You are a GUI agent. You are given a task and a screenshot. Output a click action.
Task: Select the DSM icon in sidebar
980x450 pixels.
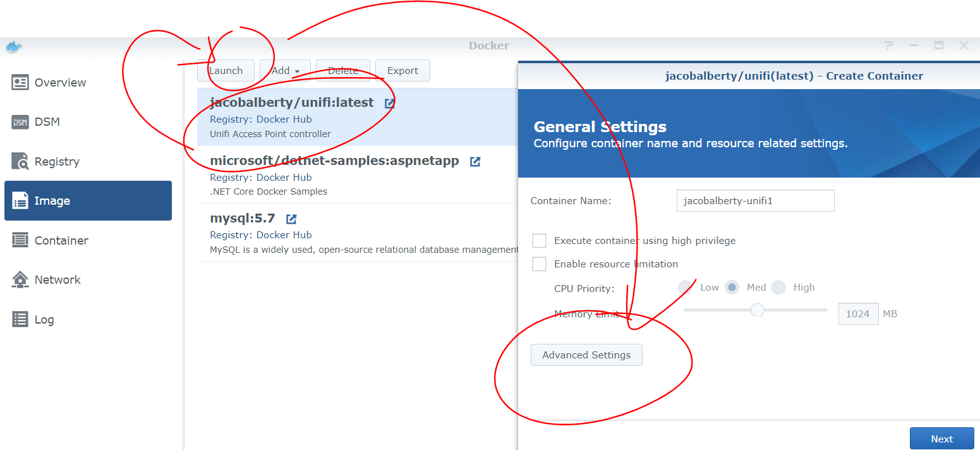pyautogui.click(x=20, y=122)
